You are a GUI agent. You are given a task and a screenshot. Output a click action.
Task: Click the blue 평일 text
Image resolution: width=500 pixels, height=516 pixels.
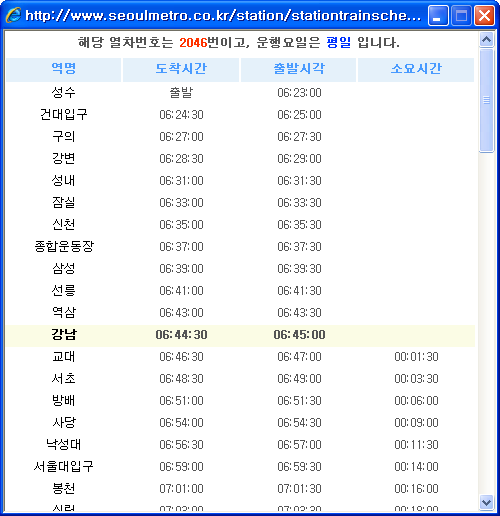coord(339,42)
